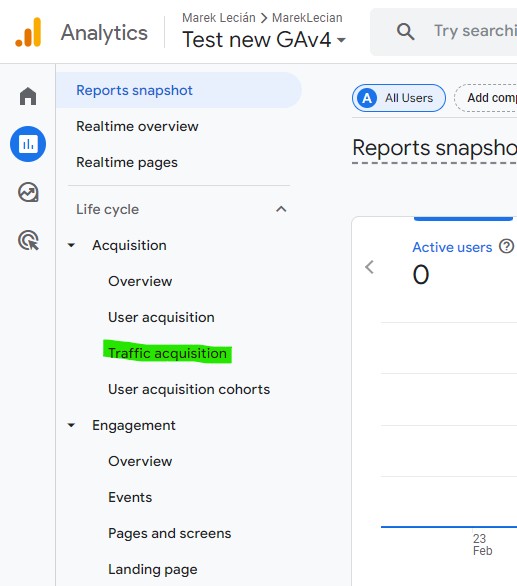Collapse the Engagement tree group
Image resolution: width=517 pixels, height=586 pixels.
pyautogui.click(x=71, y=425)
